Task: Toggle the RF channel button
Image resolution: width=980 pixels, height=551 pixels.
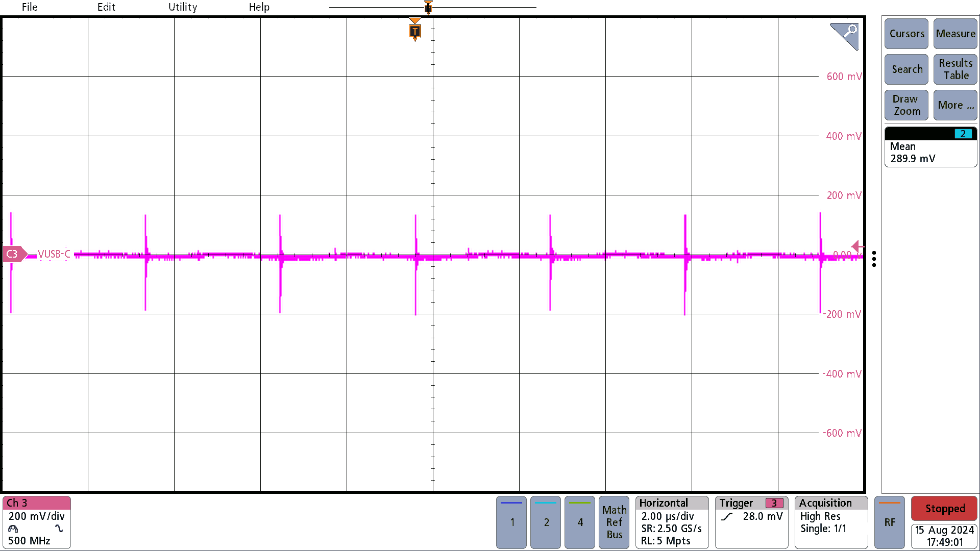Action: click(890, 522)
